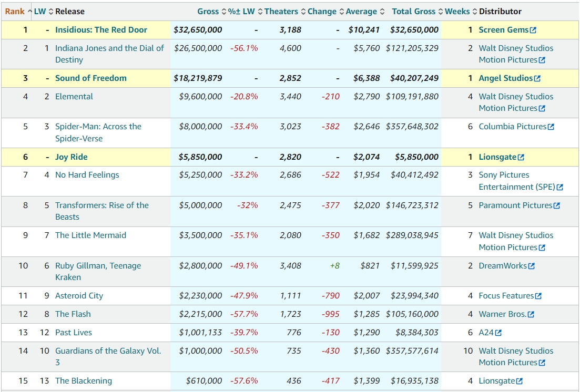Click the theater count "1,111"
The height and width of the screenshot is (392, 580).
(290, 295)
